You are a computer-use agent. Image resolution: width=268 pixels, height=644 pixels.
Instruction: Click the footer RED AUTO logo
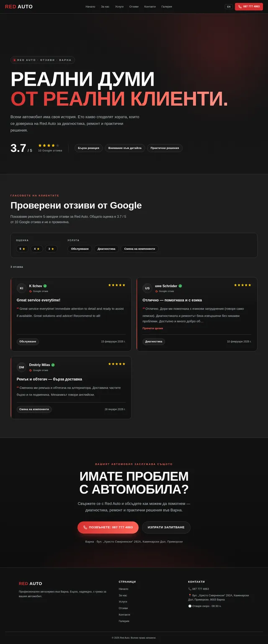tap(31, 583)
